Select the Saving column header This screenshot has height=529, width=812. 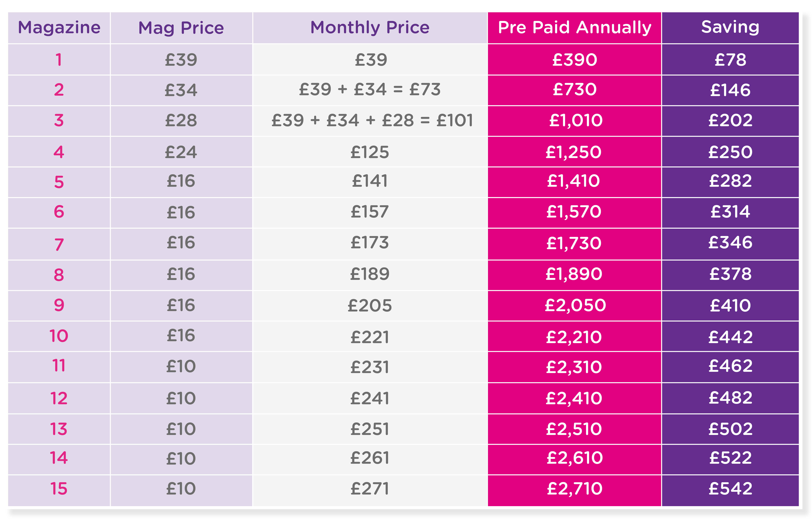tap(730, 28)
